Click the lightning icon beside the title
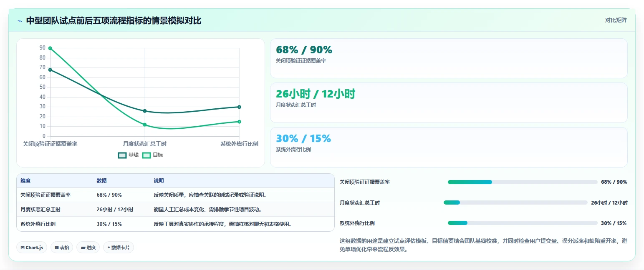The width and height of the screenshot is (644, 270). point(20,21)
